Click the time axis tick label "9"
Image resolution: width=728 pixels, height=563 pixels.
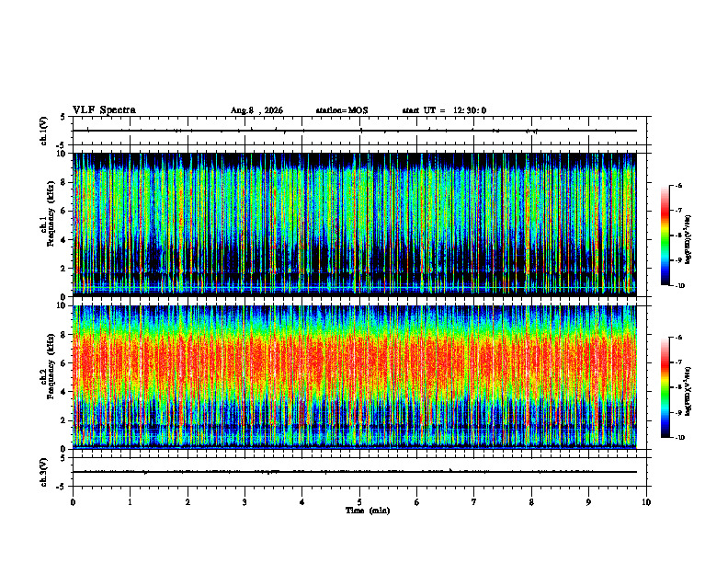[588, 502]
